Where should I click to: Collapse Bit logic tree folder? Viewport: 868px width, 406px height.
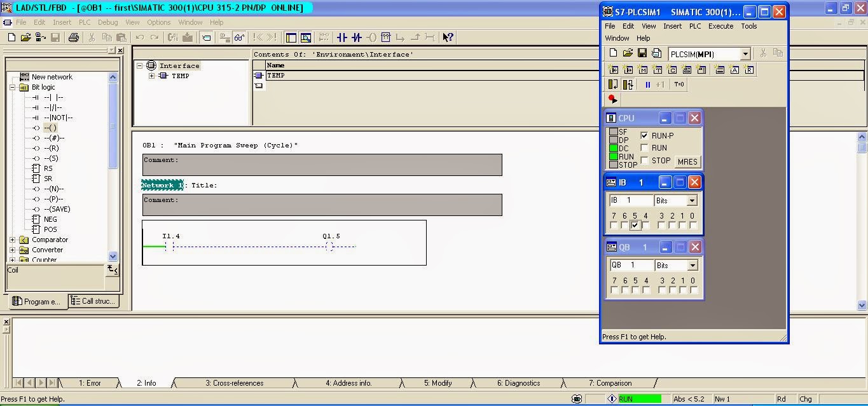[x=12, y=87]
